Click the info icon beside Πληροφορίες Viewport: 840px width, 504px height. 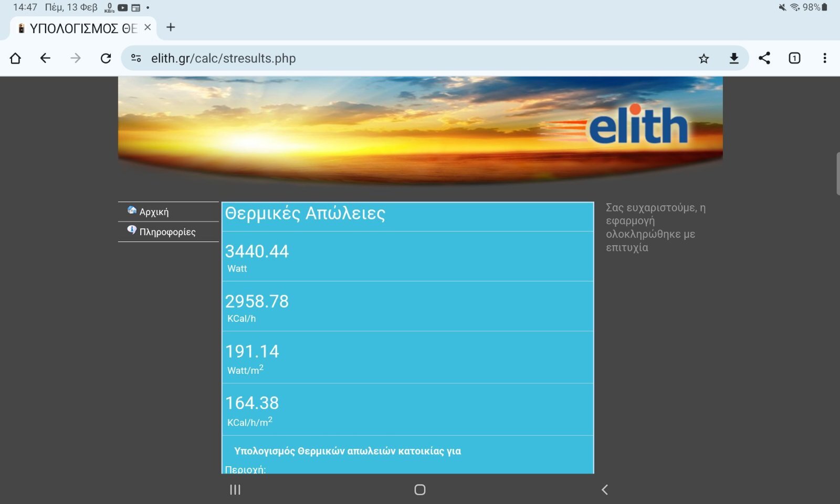132,230
